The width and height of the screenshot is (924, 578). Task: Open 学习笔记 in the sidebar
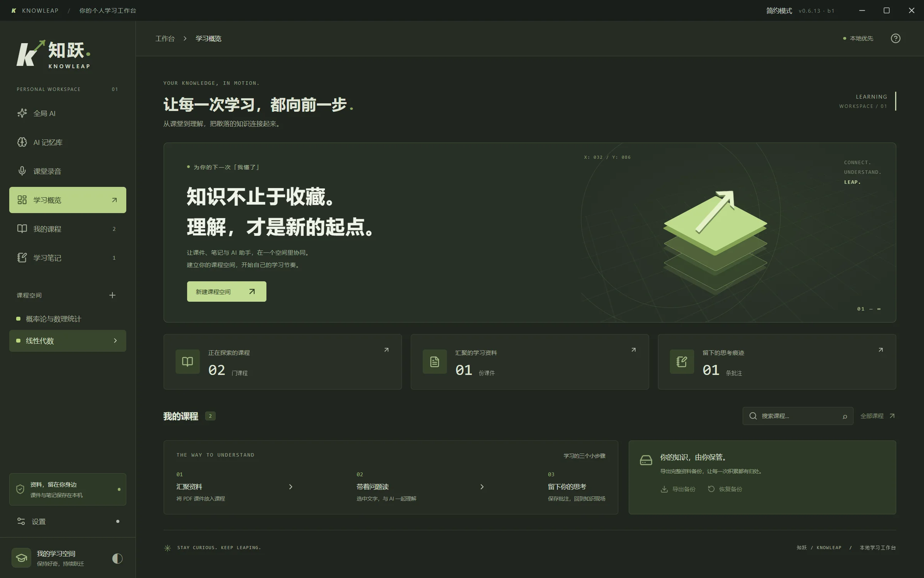pyautogui.click(x=68, y=258)
